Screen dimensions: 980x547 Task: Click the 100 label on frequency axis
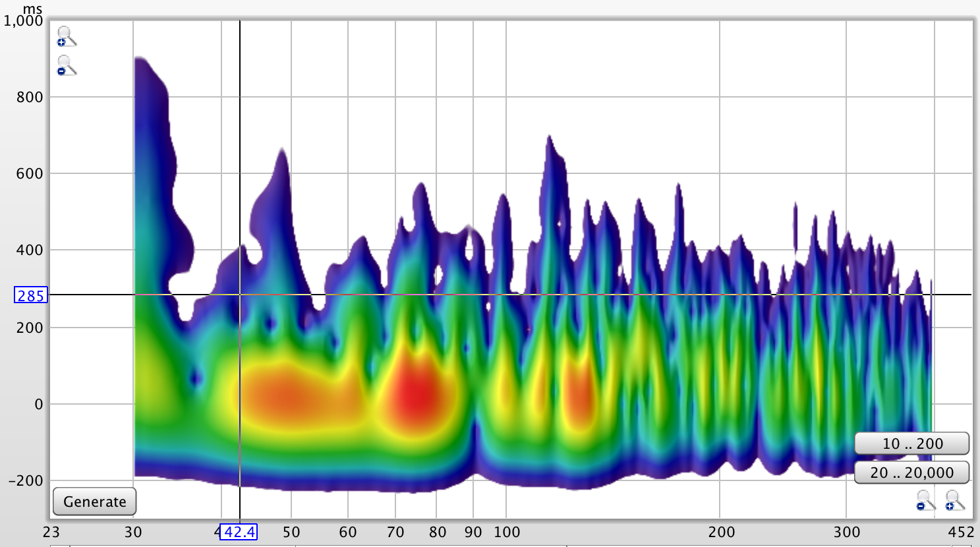(x=507, y=532)
